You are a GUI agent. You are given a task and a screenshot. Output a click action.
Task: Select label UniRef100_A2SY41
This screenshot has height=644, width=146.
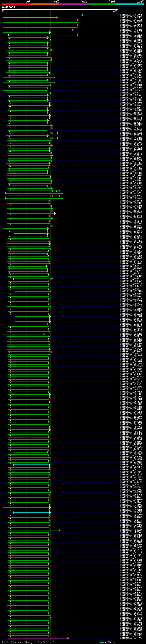[131, 198]
